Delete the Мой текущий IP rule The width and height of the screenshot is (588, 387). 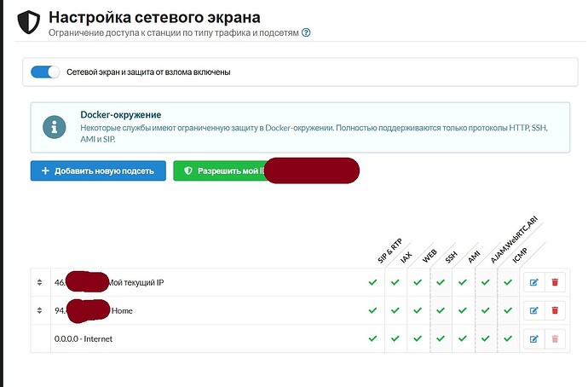tap(555, 282)
